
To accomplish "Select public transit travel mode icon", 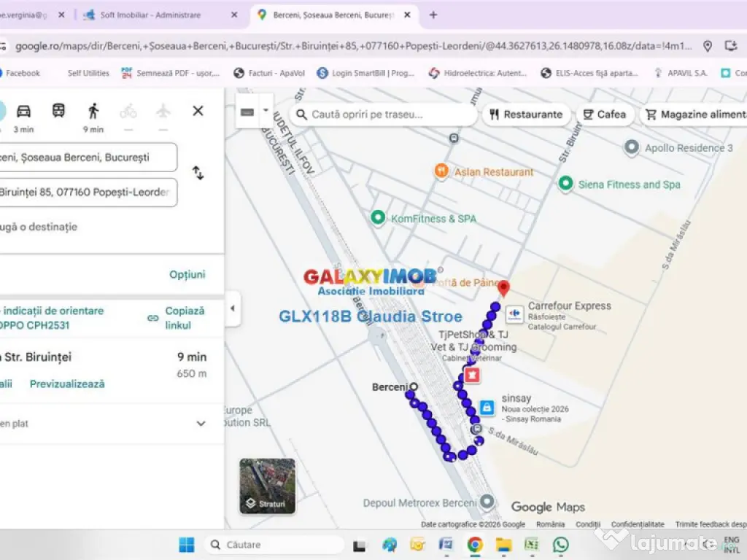I will pos(58,111).
